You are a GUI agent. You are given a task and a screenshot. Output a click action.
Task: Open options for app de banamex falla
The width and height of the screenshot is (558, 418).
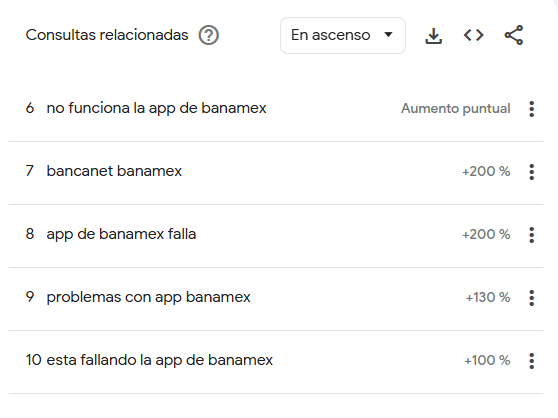532,235
